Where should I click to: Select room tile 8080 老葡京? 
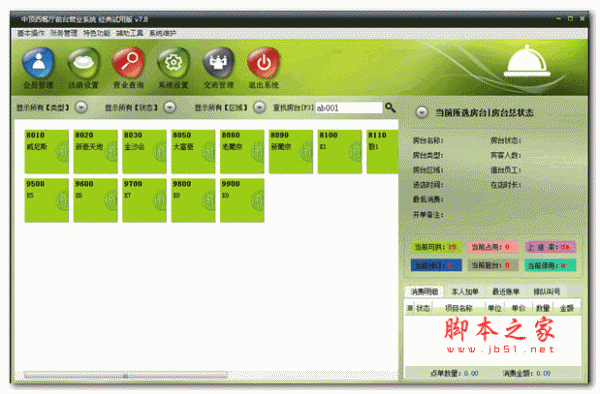click(242, 152)
